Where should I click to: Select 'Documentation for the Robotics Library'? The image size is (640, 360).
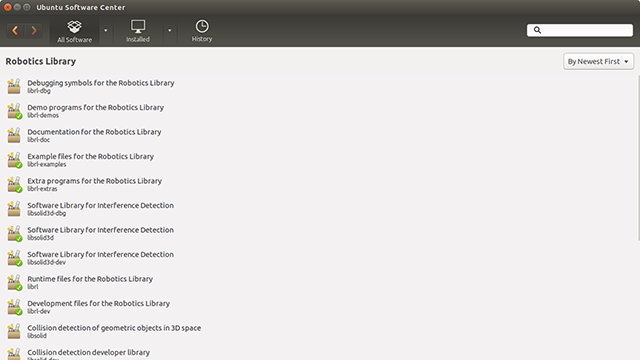94,132
